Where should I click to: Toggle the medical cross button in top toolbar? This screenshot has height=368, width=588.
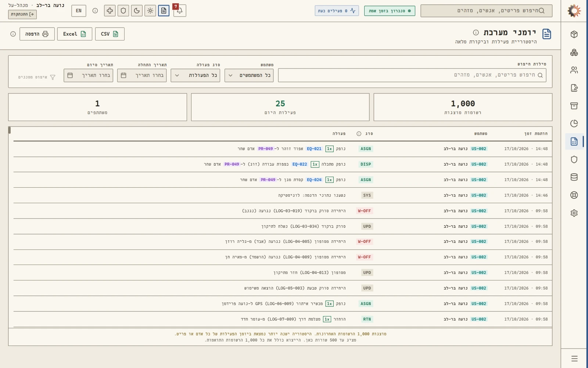110,11
